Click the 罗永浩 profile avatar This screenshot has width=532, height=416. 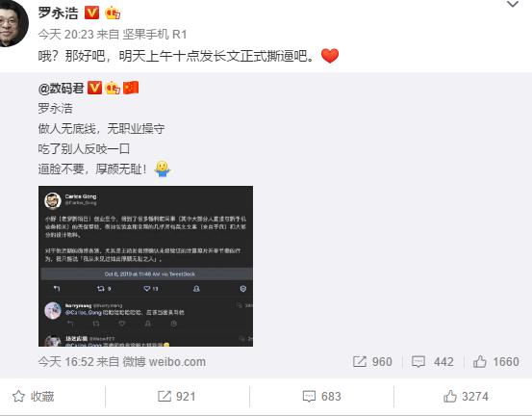pos(13,23)
